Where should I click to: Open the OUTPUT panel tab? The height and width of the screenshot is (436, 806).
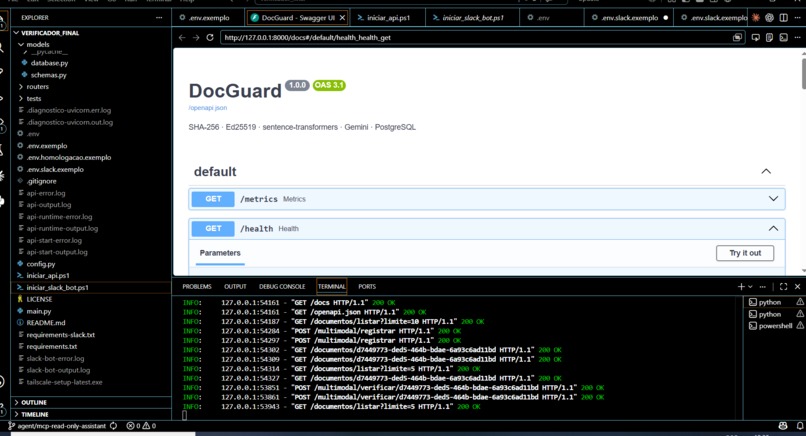[235, 286]
